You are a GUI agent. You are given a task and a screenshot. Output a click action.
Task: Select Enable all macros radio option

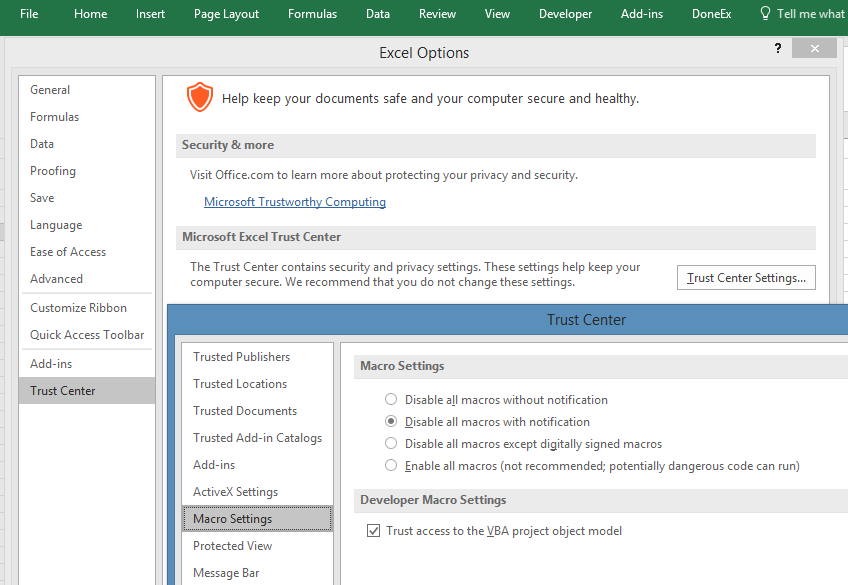[390, 466]
